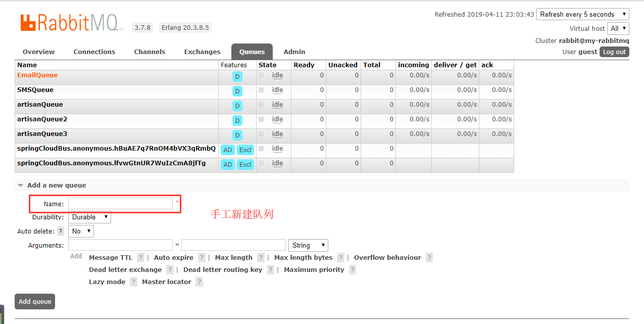
Task: Focus the Arguments value input field
Action: pos(233,245)
